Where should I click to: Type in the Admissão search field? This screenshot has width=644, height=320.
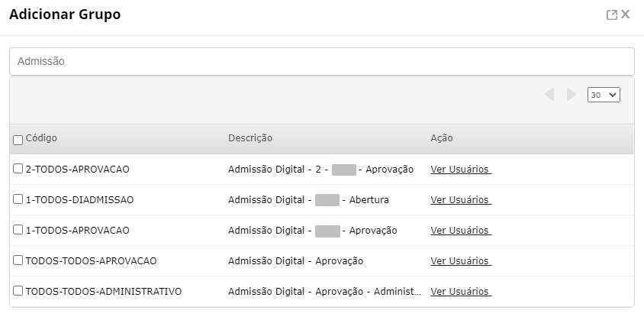click(x=321, y=61)
